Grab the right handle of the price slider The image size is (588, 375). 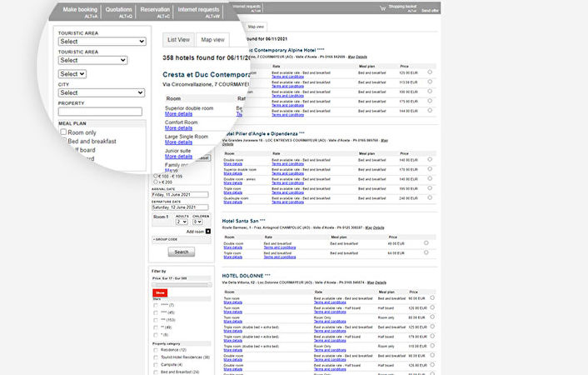pos(209,285)
